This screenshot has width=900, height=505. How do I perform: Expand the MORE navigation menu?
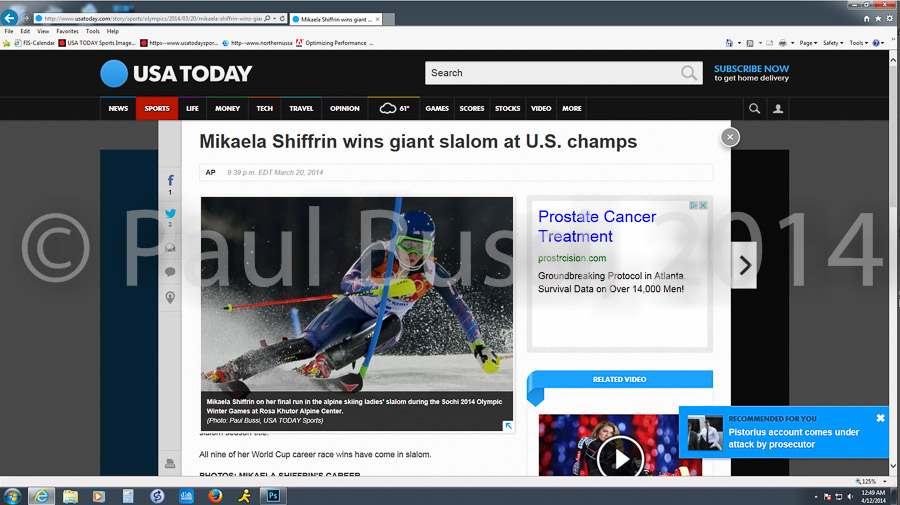click(x=572, y=108)
